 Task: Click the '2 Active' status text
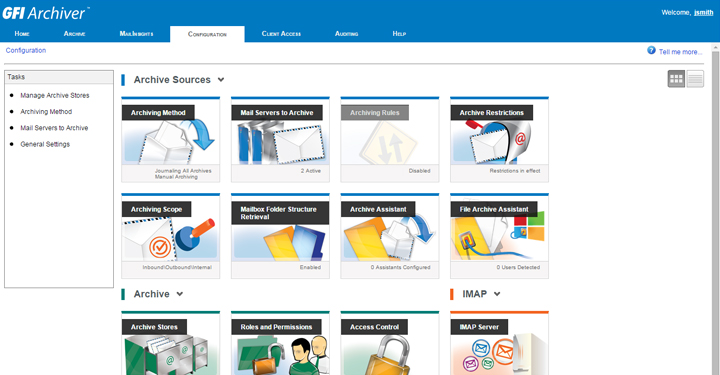tap(311, 171)
